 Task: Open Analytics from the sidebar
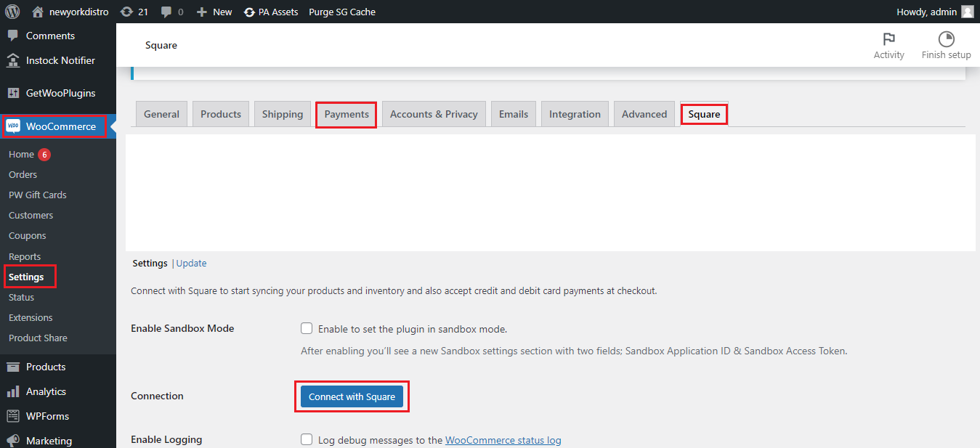(46, 391)
